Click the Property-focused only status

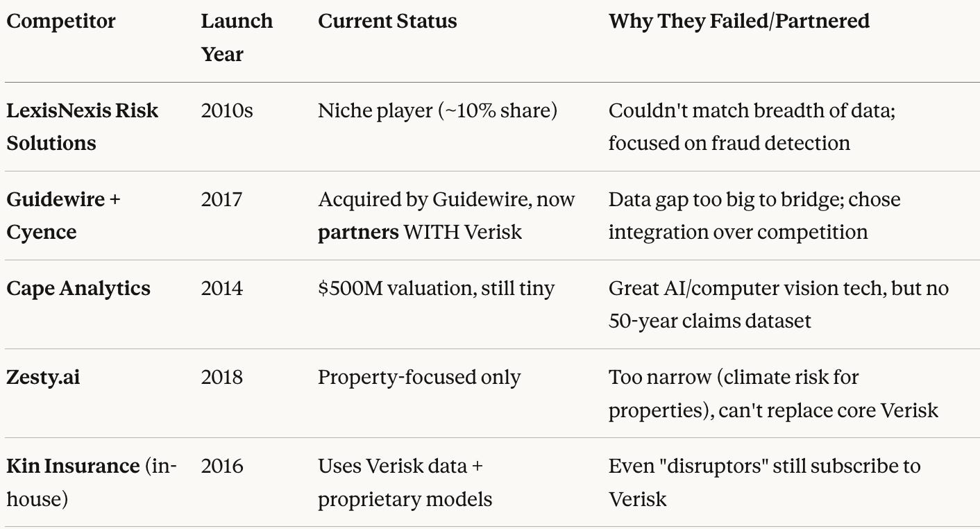point(419,377)
